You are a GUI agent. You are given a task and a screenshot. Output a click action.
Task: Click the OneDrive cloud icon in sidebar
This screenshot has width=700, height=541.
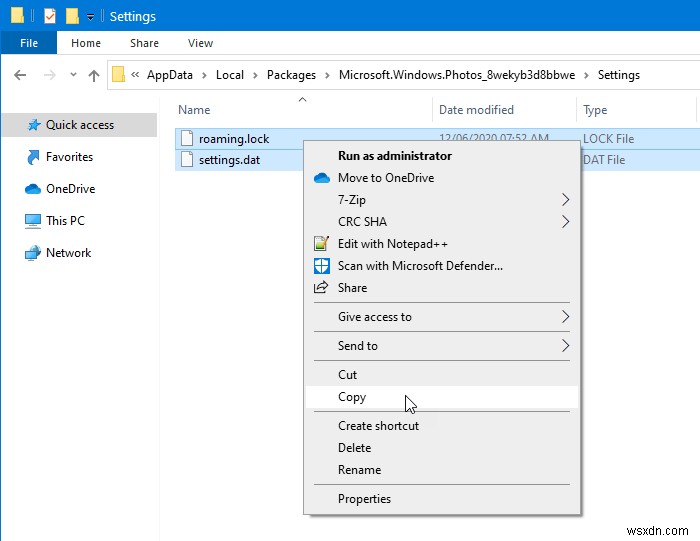[33, 189]
